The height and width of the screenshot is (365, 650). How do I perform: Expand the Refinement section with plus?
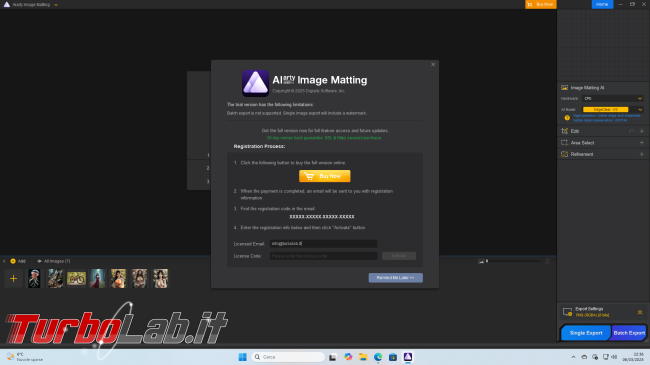pyautogui.click(x=642, y=154)
